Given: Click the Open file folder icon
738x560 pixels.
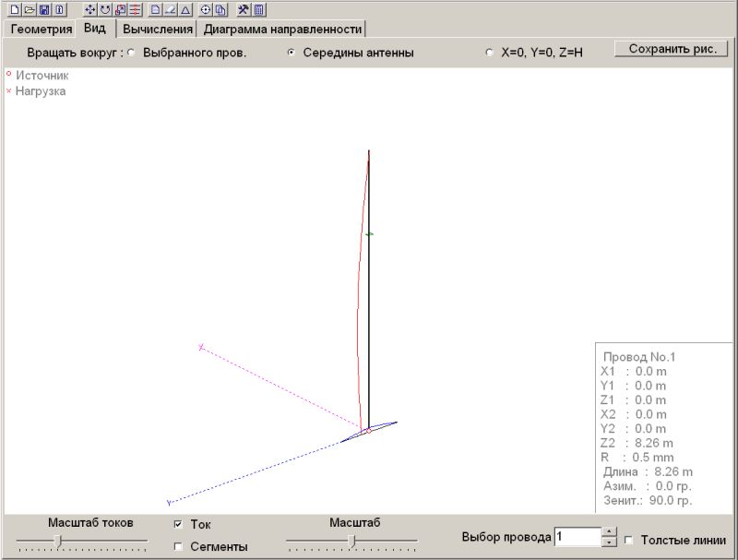Looking at the screenshot, I should point(29,9).
